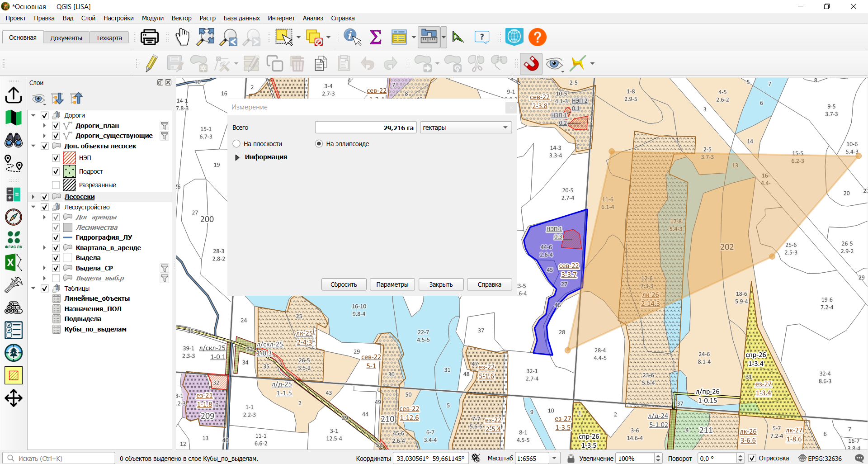Image resolution: width=868 pixels, height=464 pixels.
Task: Uncheck the Подрост layer checkbox
Action: (56, 171)
